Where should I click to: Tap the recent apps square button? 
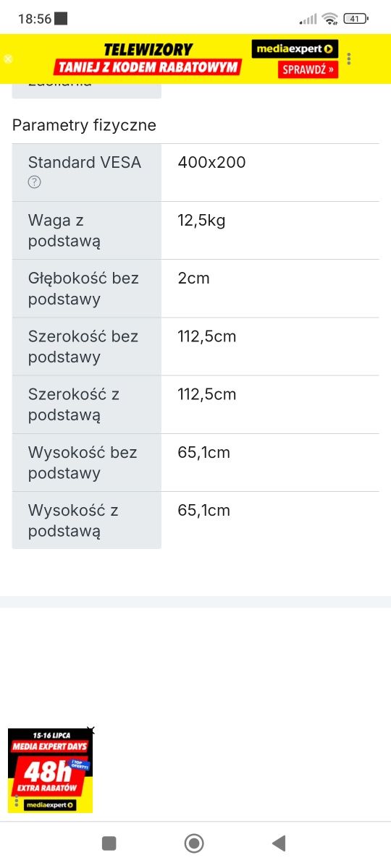109,843
